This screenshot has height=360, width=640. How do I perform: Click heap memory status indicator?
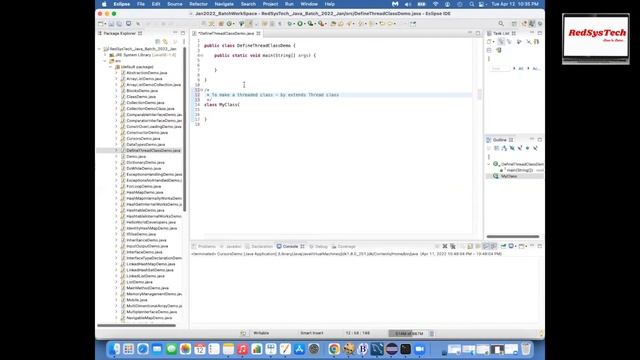click(x=409, y=333)
